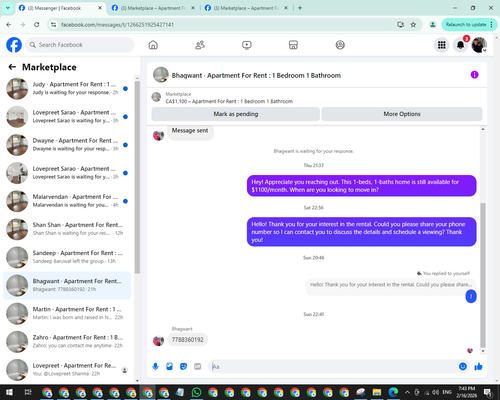Open the Video (Watch) icon
The width and height of the screenshot is (500, 400).
(247, 45)
